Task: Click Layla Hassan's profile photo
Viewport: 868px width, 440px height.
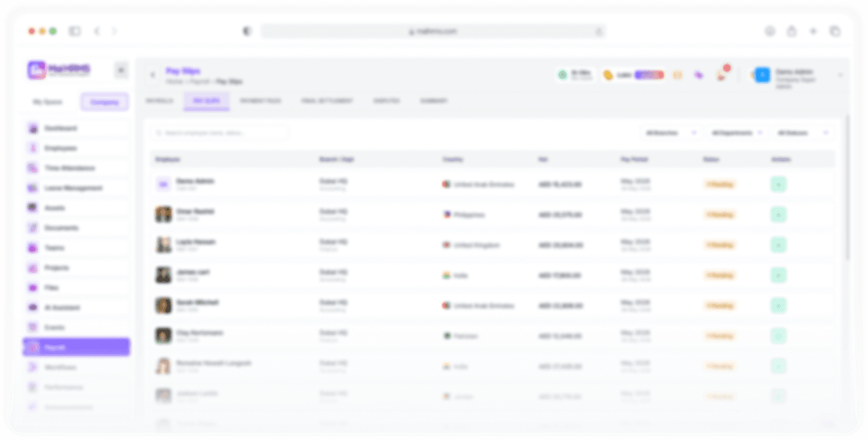Action: [163, 245]
